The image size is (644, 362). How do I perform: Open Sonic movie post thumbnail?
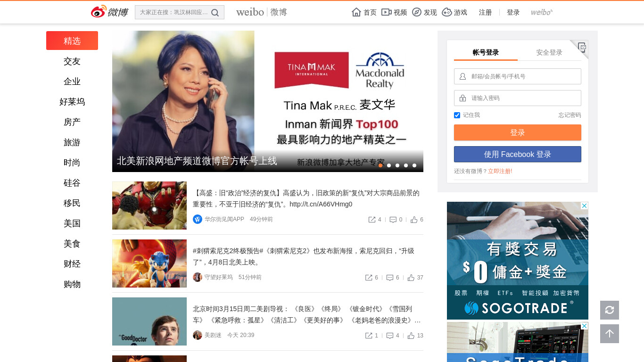(149, 263)
